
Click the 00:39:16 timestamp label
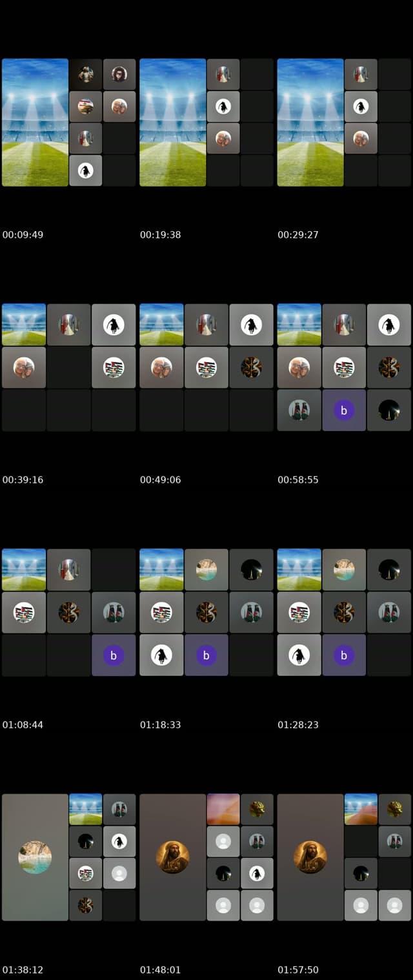pyautogui.click(x=23, y=480)
